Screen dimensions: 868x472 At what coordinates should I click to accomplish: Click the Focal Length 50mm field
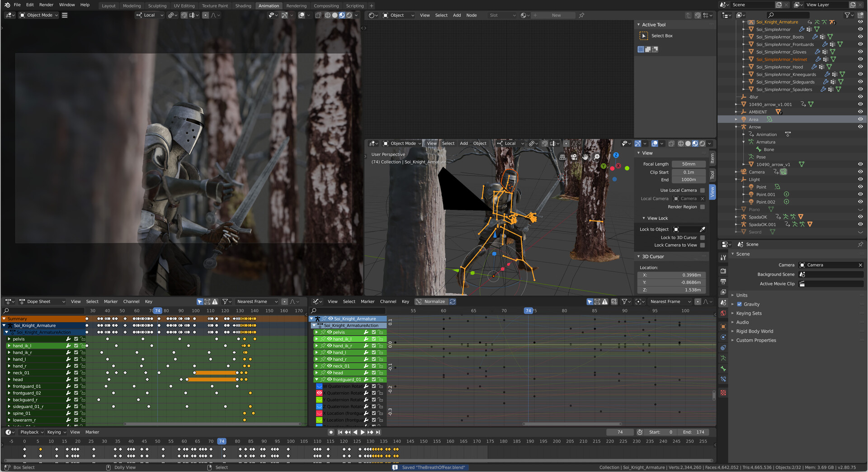(x=689, y=164)
